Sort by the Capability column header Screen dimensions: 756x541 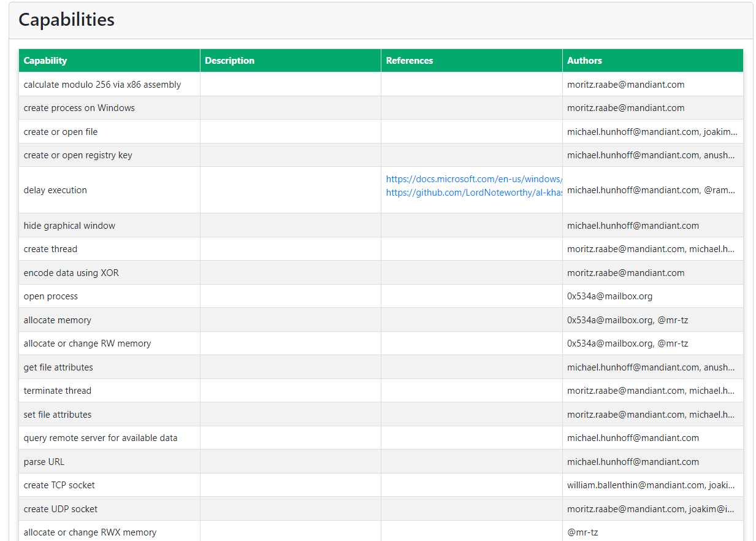(45, 61)
